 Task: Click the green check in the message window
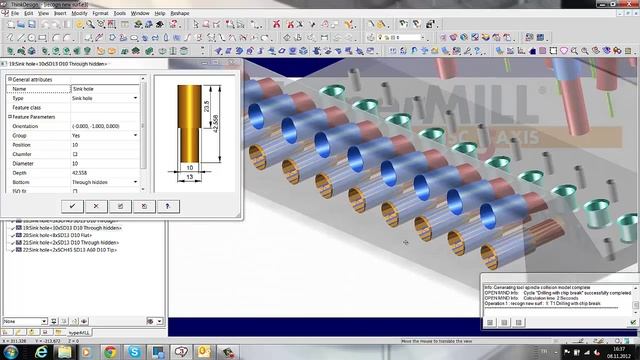[633, 322]
